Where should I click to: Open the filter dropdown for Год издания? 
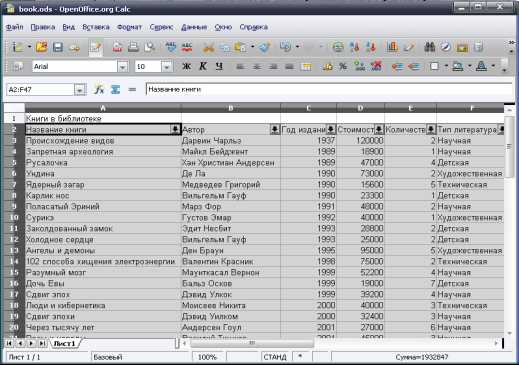(330, 129)
